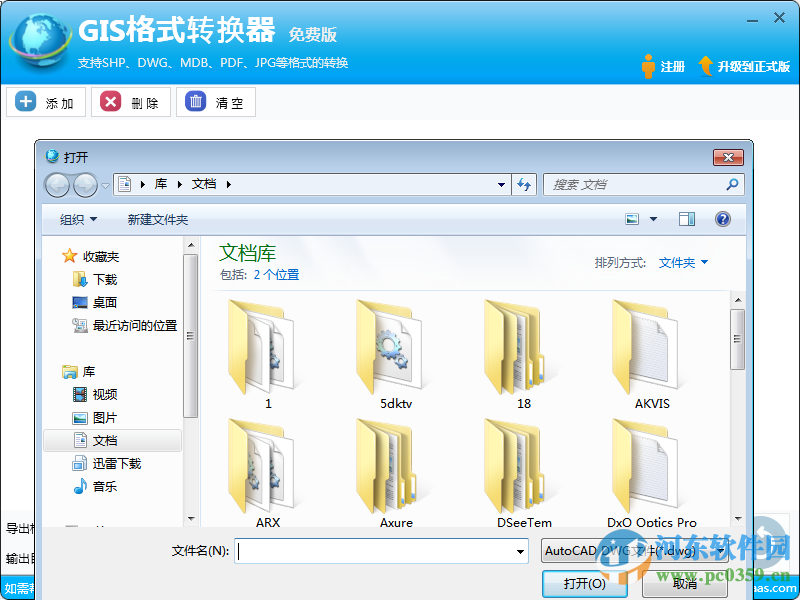
Task: Click the 删除 (Delete) red cross icon
Action: coord(109,101)
